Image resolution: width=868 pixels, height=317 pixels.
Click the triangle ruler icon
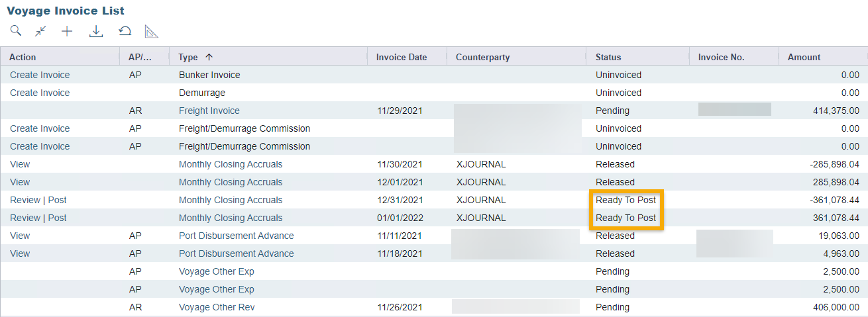coord(152,31)
